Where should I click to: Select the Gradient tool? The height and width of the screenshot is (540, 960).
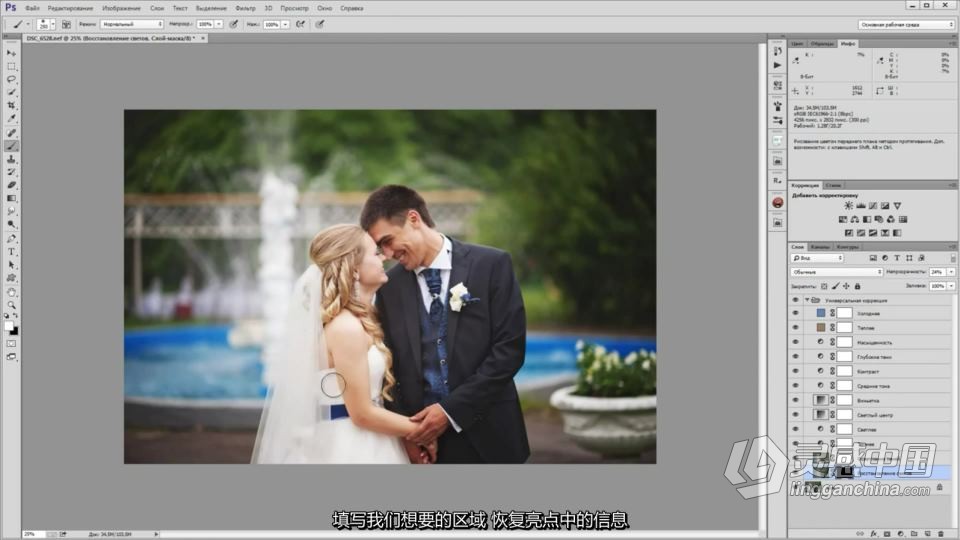click(11, 198)
